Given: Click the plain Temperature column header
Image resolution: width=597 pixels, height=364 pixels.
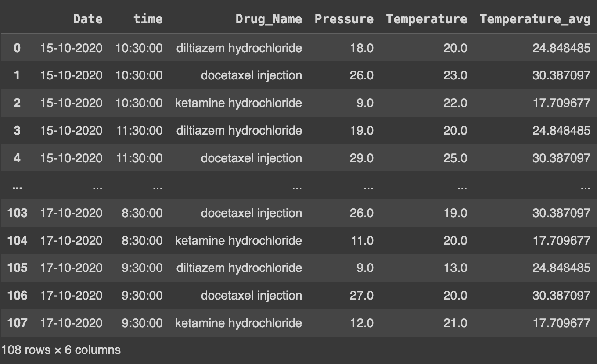Looking at the screenshot, I should [426, 19].
